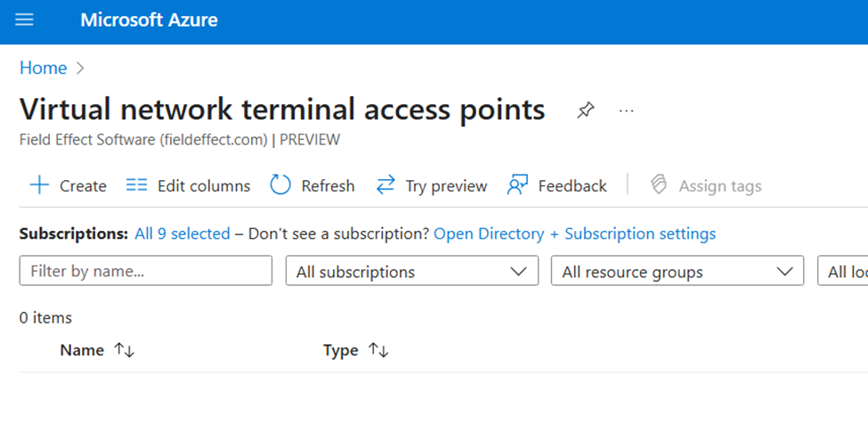Go to Home breadcrumb
Image resolution: width=868 pixels, height=434 pixels.
(44, 69)
